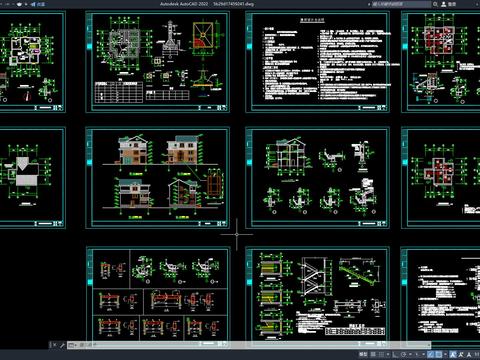
Task: Toggle the grid display in status bar
Action: coord(373,354)
